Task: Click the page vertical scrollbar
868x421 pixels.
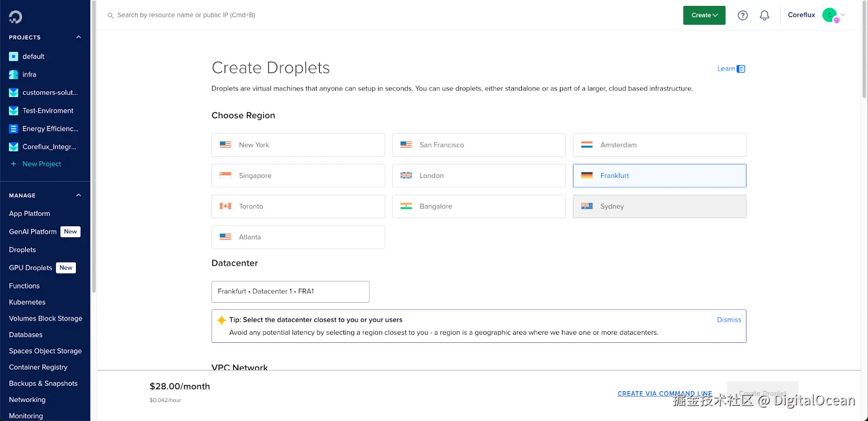Action: click(x=864, y=49)
